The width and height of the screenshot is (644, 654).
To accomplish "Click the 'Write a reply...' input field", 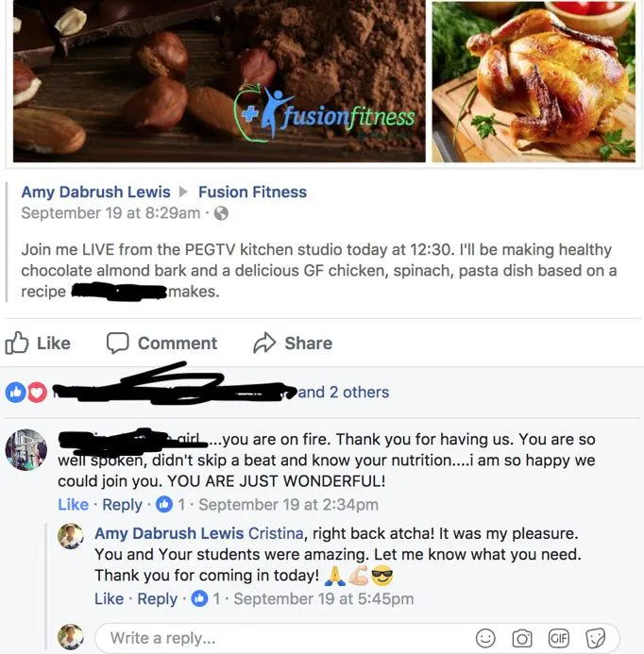I will tap(284, 638).
